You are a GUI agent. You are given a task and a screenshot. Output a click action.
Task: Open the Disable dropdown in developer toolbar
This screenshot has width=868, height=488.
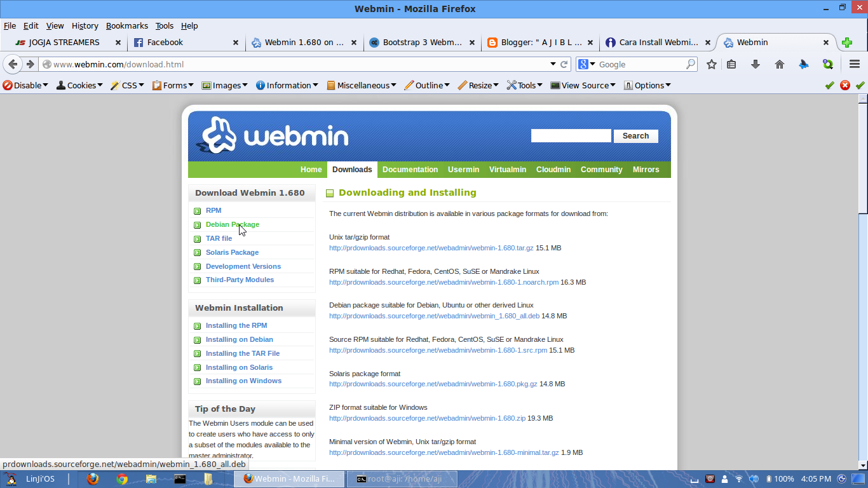coord(25,85)
